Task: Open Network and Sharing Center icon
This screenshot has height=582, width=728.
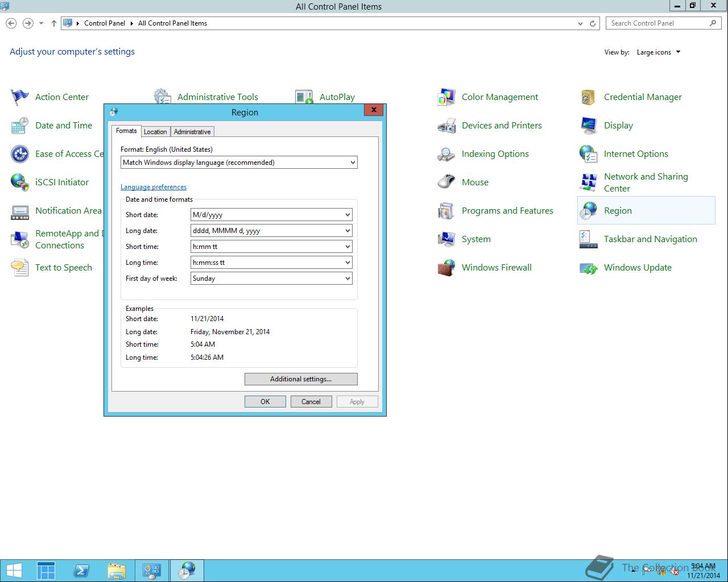Action: click(588, 182)
